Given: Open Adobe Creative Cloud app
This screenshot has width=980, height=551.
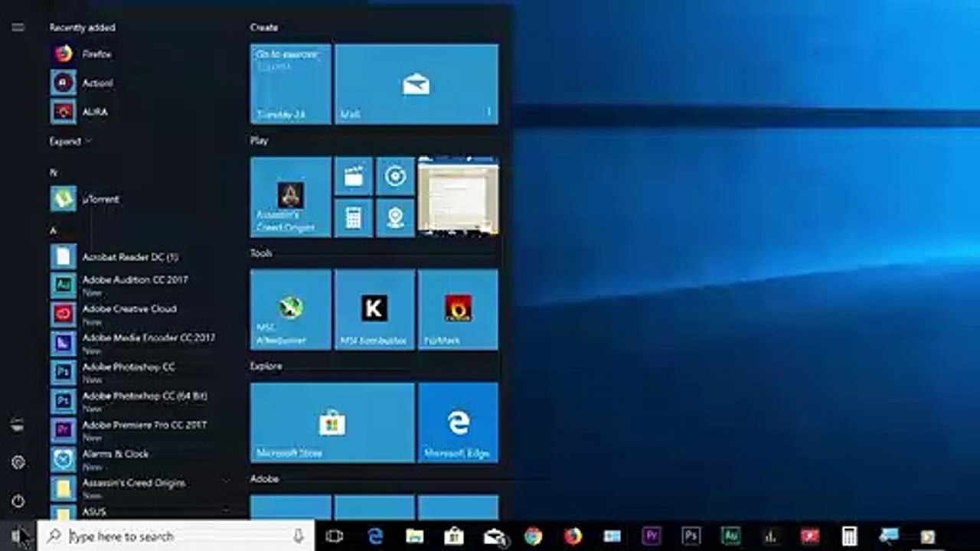Looking at the screenshot, I should click(138, 314).
